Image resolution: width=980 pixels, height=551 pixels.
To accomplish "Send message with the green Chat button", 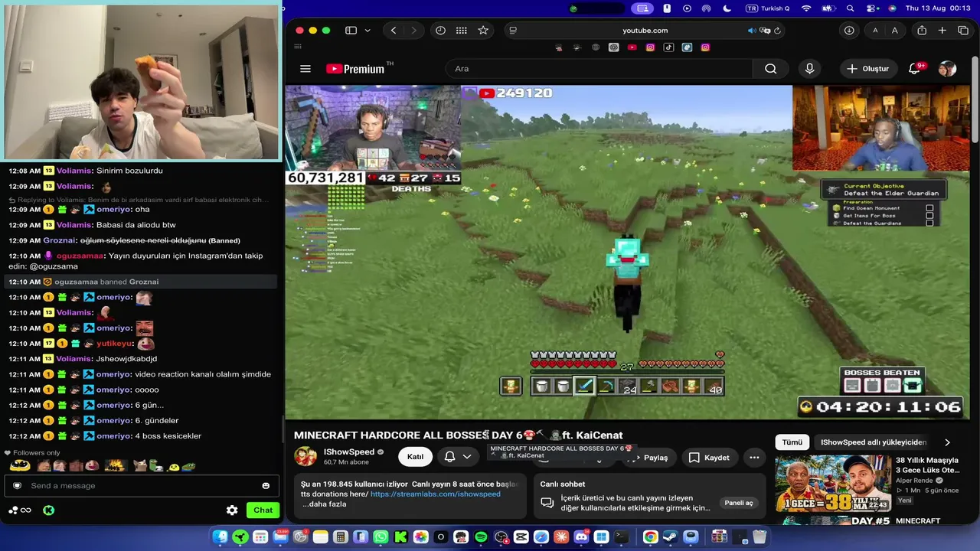I will click(x=263, y=510).
